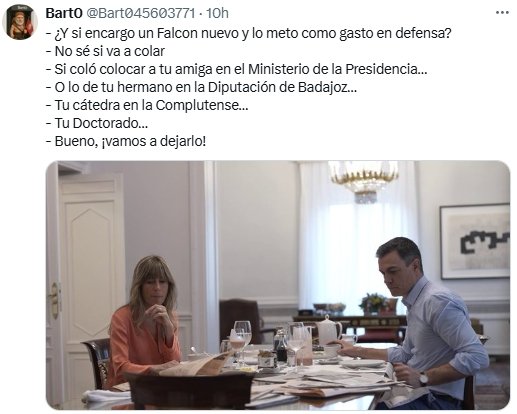Open the three-dot more options menu
This screenshot has width=517, height=414.
point(502,13)
